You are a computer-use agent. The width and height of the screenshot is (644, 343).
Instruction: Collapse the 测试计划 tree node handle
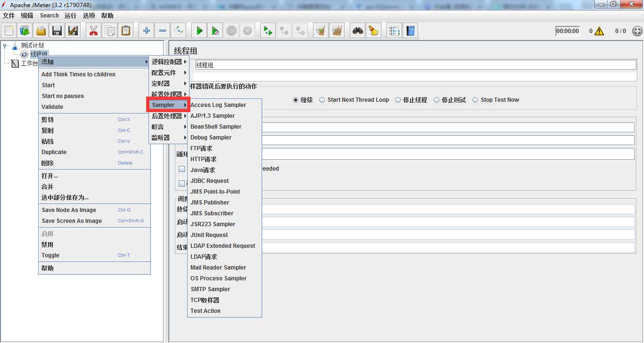pyautogui.click(x=5, y=46)
